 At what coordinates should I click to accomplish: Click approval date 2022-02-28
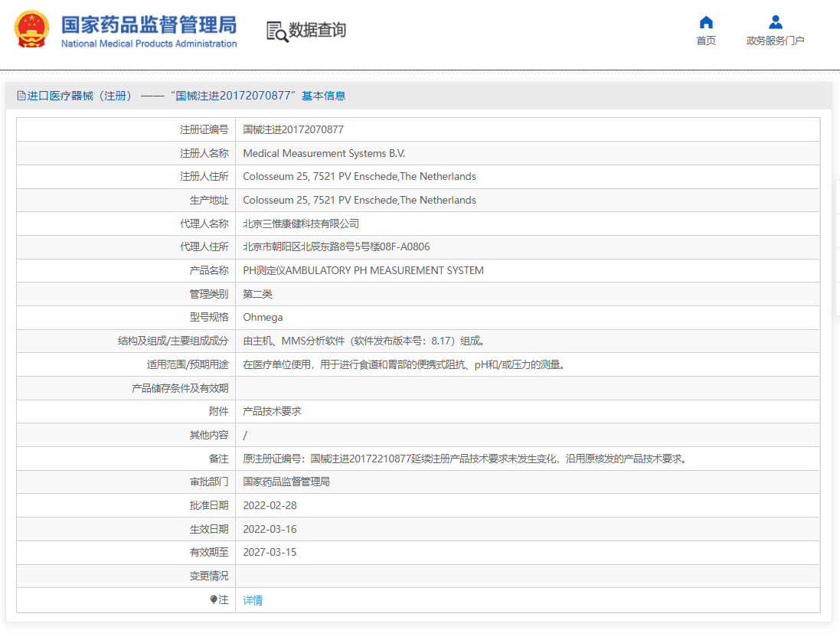click(x=270, y=505)
